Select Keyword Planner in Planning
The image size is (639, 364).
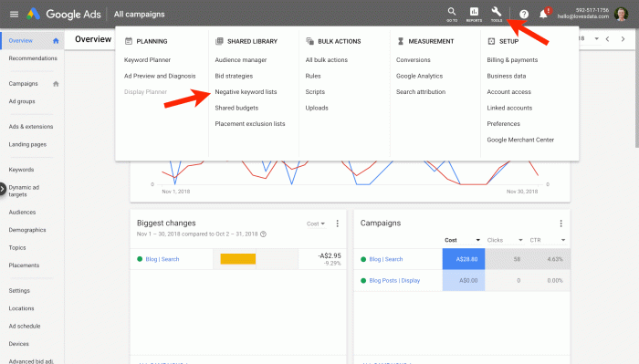(147, 60)
